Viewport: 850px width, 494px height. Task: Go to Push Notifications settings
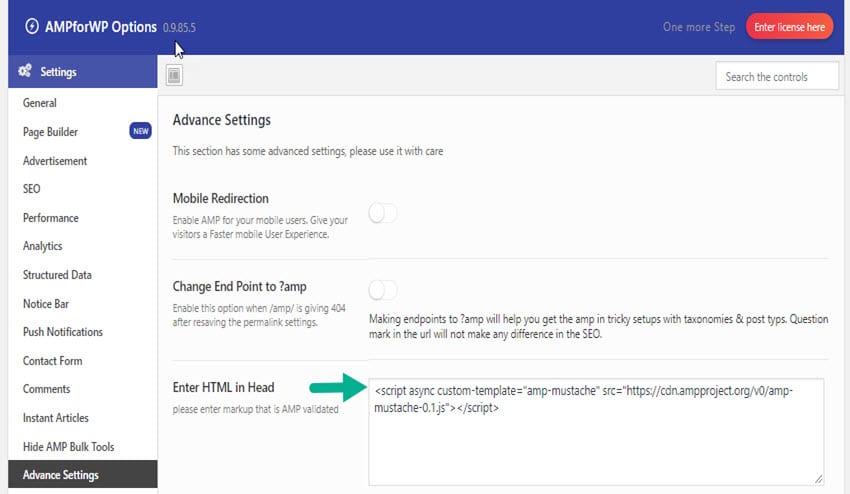pyautogui.click(x=62, y=332)
